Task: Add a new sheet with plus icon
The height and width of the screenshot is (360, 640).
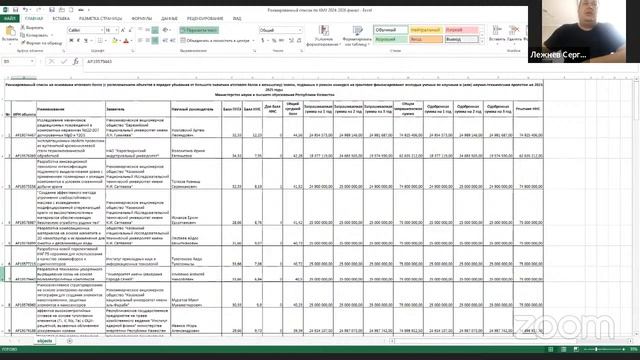Action: click(69, 341)
